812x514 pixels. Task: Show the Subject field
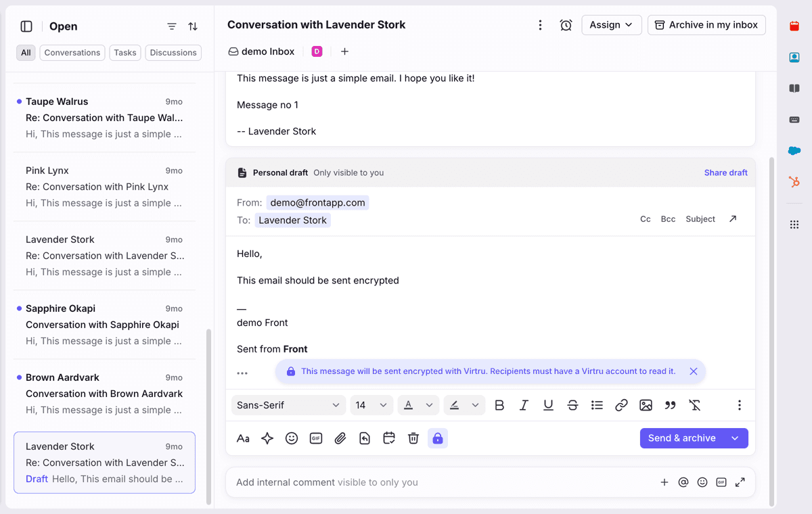point(700,219)
